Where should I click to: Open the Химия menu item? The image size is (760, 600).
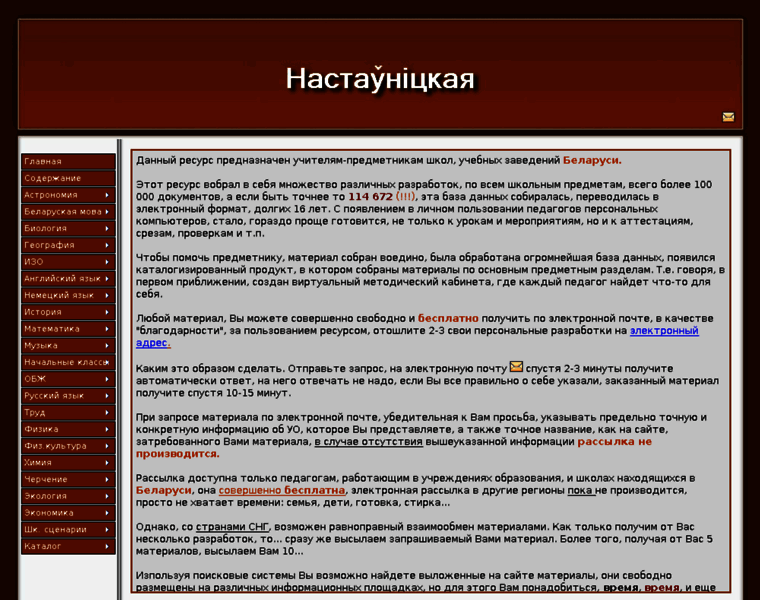pyautogui.click(x=68, y=462)
